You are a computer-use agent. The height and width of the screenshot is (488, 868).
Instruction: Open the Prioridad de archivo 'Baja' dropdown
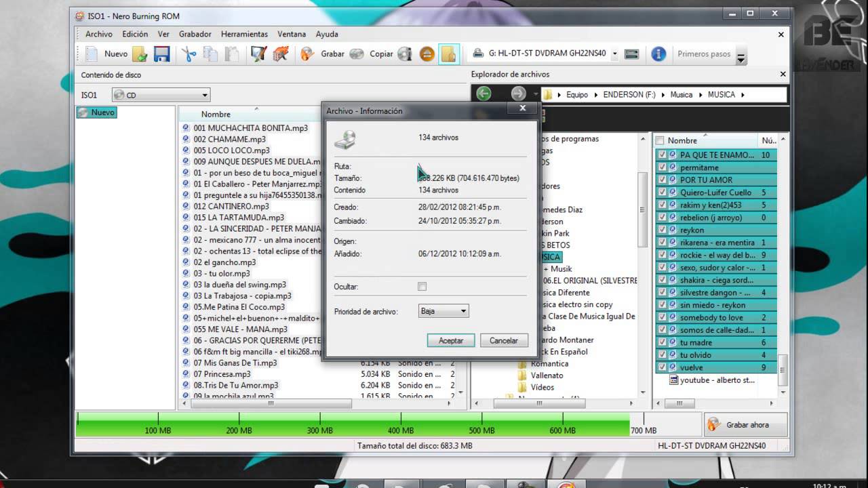pos(444,311)
